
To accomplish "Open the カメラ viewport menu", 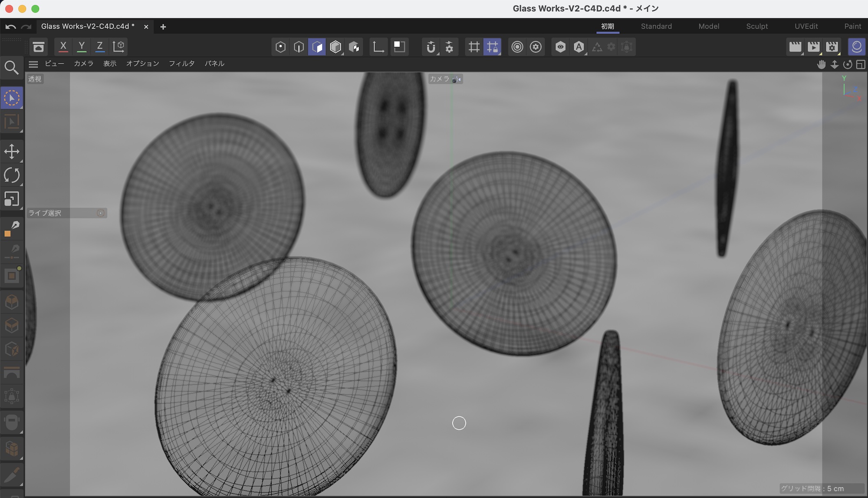I will tap(83, 63).
